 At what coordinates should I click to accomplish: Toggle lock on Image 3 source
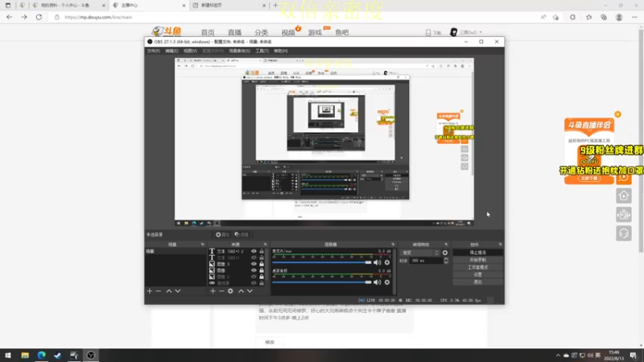click(262, 264)
